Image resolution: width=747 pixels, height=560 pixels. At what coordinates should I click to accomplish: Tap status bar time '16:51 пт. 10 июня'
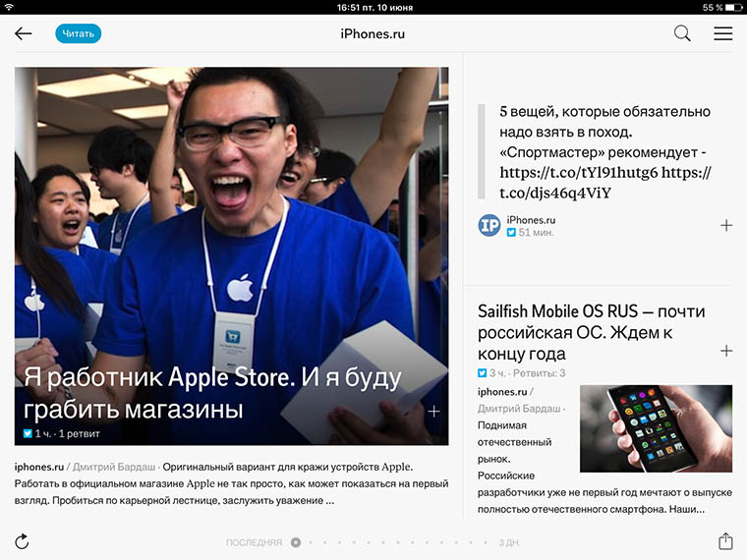[374, 7]
